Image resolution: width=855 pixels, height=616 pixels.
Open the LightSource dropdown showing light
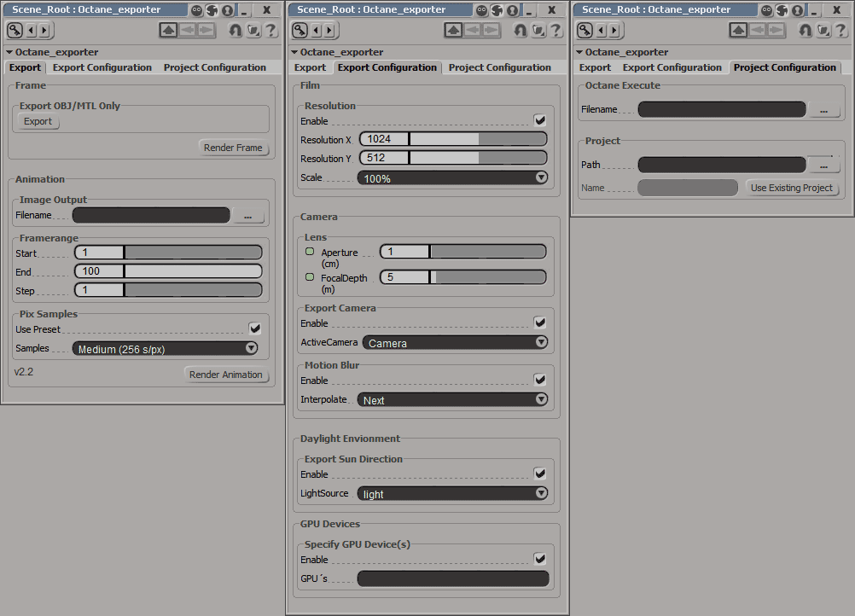[452, 493]
